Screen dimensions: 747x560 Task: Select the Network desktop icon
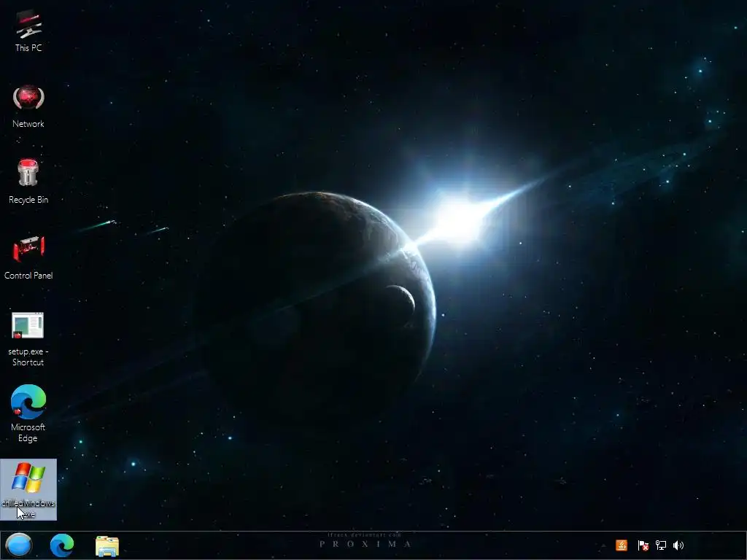point(28,106)
